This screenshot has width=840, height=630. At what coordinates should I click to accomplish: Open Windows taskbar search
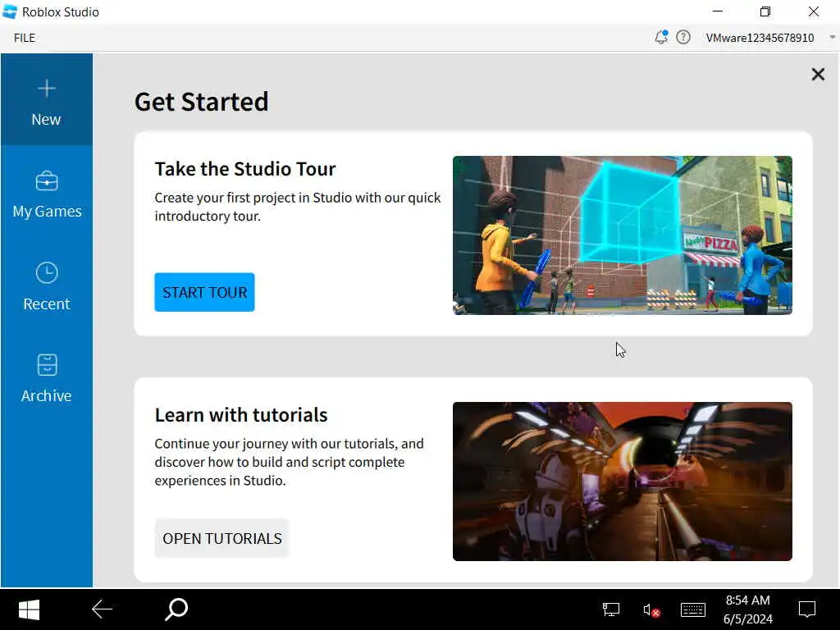(x=176, y=609)
